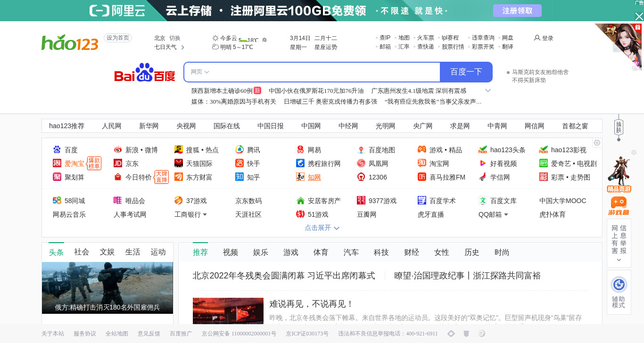Open the 火车票 quick tool link
This screenshot has width=644, height=343.
(x=426, y=38)
